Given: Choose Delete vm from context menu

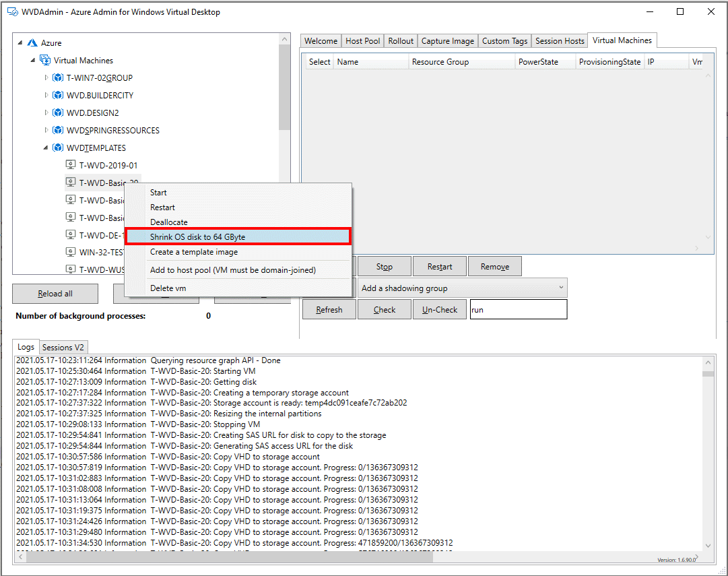Looking at the screenshot, I should [238, 288].
